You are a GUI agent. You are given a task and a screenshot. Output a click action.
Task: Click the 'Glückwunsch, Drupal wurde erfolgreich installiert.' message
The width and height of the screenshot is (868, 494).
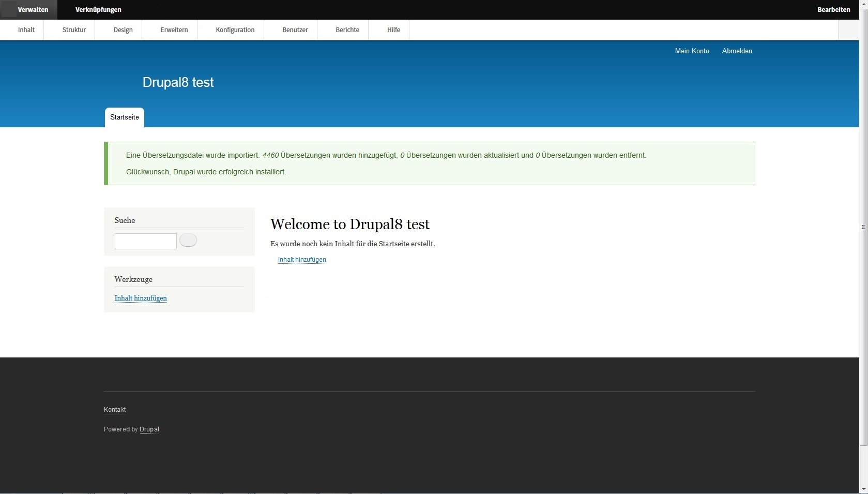[x=206, y=172]
